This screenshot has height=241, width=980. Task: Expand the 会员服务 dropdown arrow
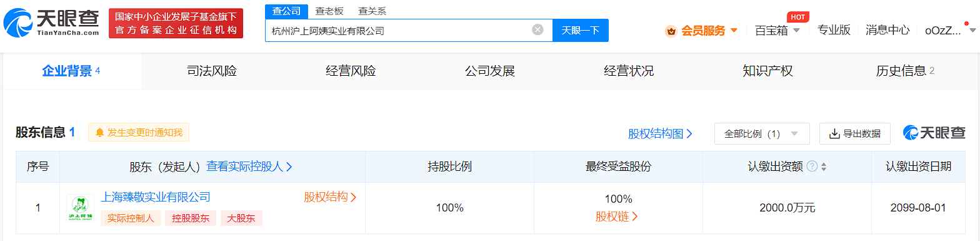pos(734,30)
